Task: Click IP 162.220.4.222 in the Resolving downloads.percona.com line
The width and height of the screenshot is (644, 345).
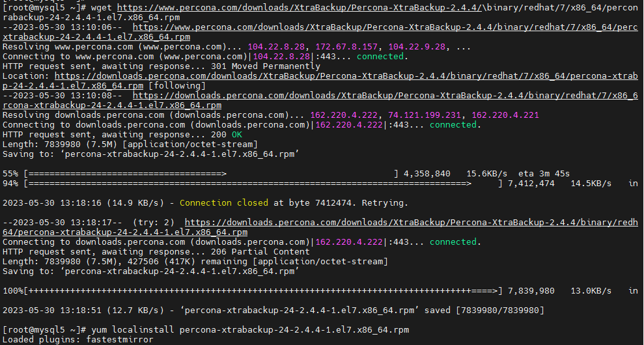Action: pos(344,115)
